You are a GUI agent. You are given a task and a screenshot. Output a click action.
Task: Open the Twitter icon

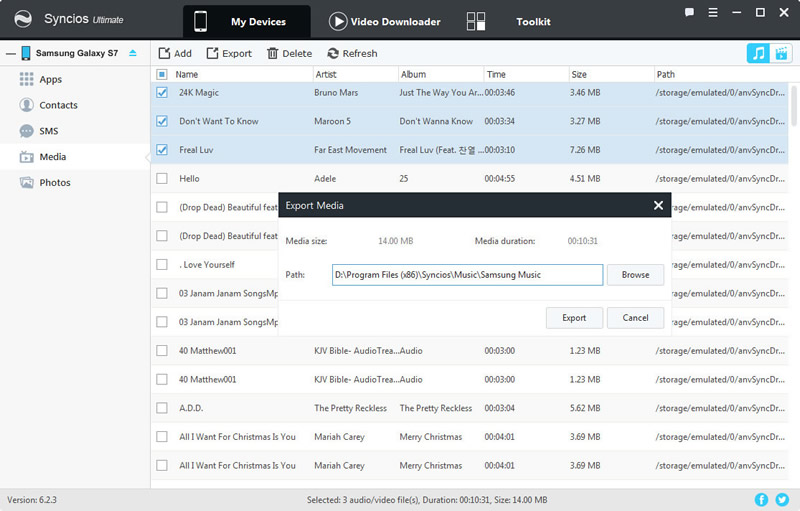782,500
